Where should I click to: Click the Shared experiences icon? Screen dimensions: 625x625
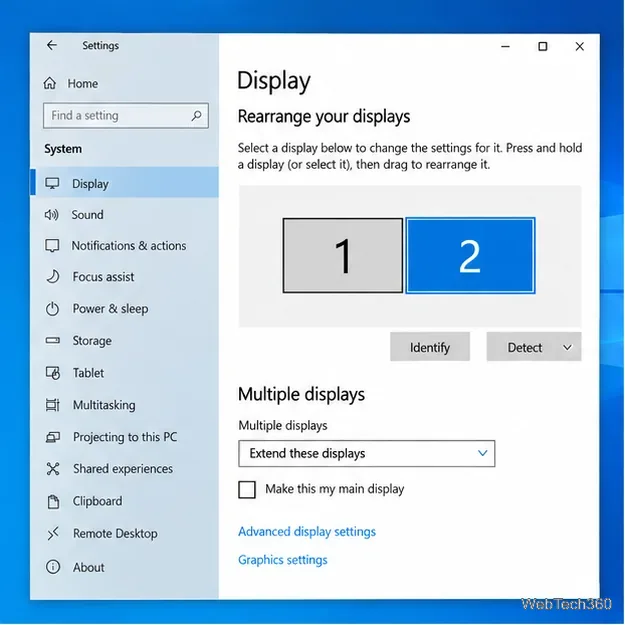[53, 469]
